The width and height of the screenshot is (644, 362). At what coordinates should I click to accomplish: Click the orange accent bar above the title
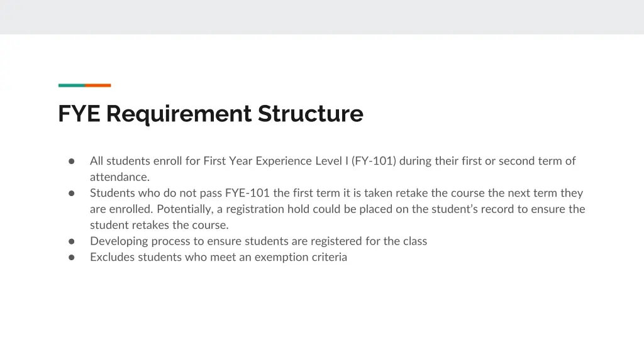(98, 85)
